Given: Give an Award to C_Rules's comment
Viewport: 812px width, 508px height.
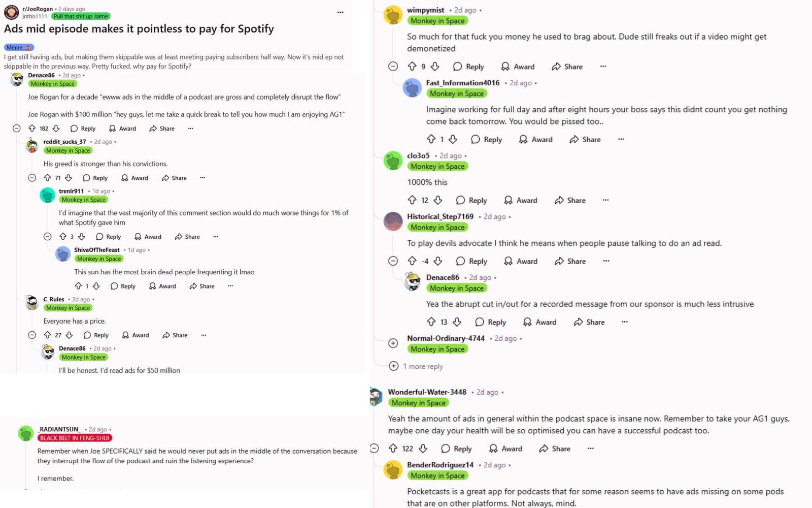Looking at the screenshot, I should 134,335.
